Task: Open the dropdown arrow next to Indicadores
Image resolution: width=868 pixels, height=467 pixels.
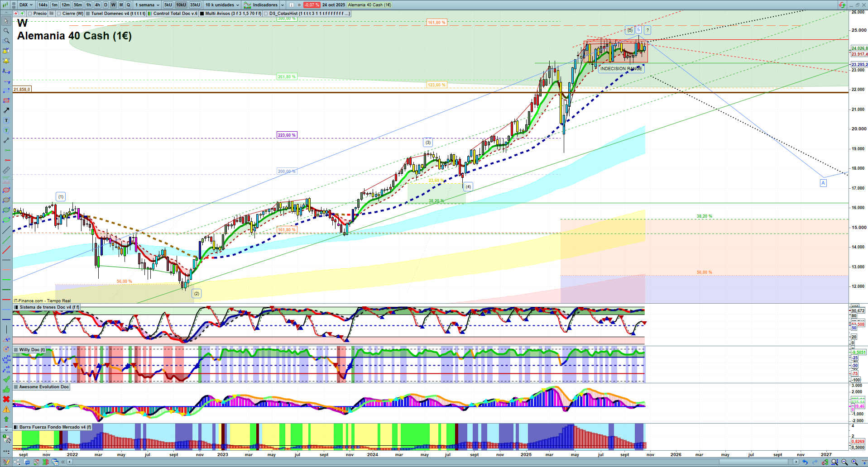Action: [x=283, y=5]
